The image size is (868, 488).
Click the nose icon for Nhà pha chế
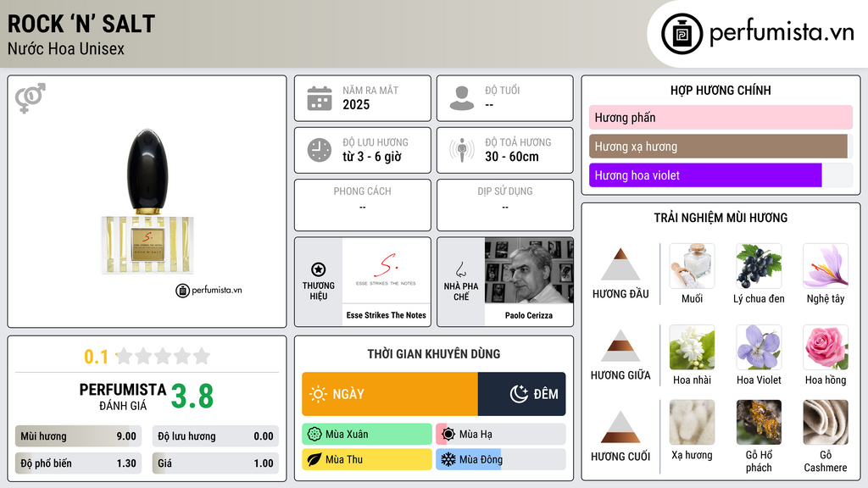pyautogui.click(x=460, y=269)
